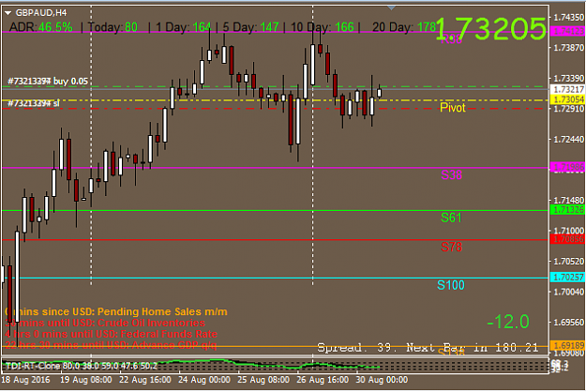Click '30 Aug 00:00' on the time axis

click(x=382, y=380)
